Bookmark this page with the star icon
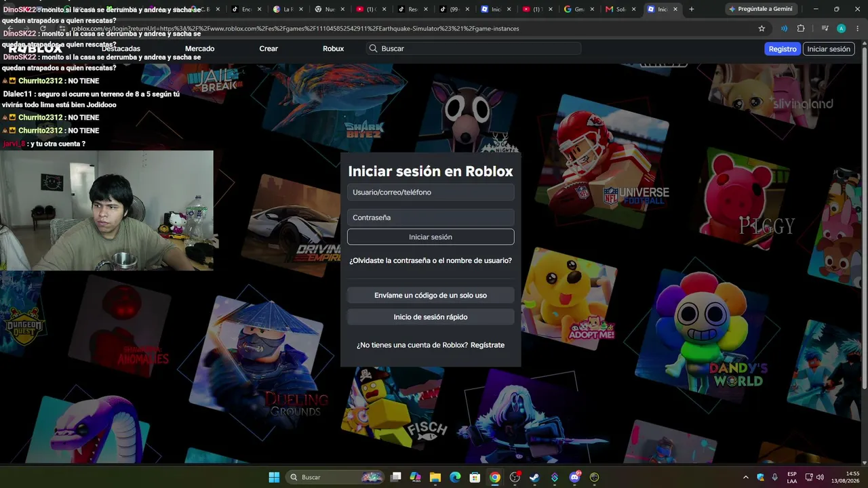868x488 pixels. click(x=762, y=28)
